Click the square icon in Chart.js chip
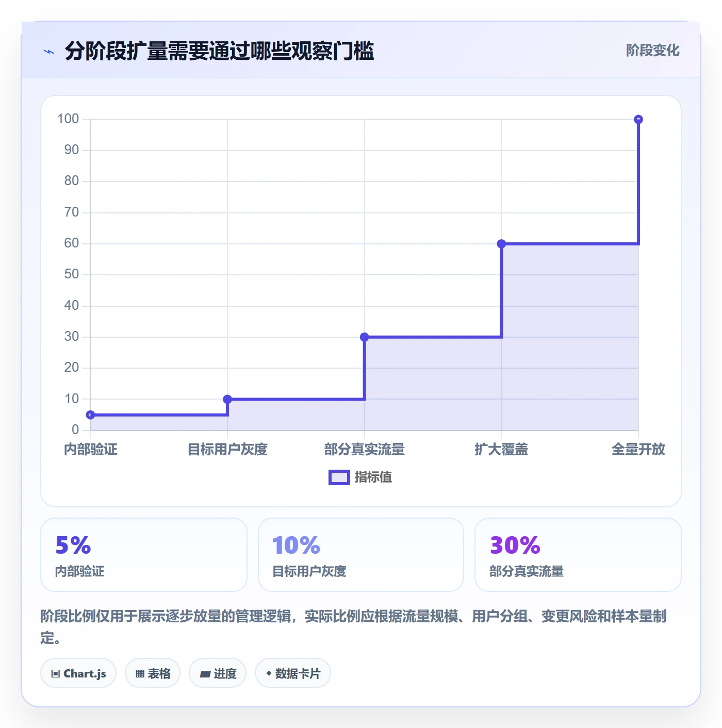 click(56, 674)
